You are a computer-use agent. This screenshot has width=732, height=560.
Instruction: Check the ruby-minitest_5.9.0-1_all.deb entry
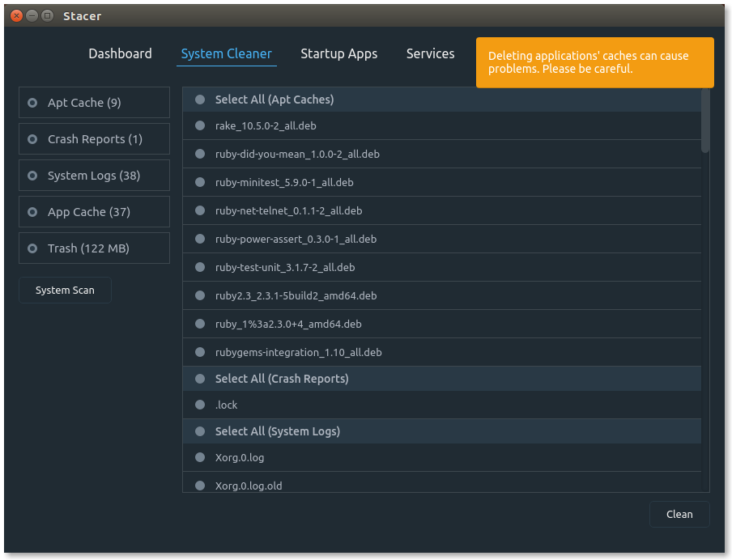[x=200, y=182]
